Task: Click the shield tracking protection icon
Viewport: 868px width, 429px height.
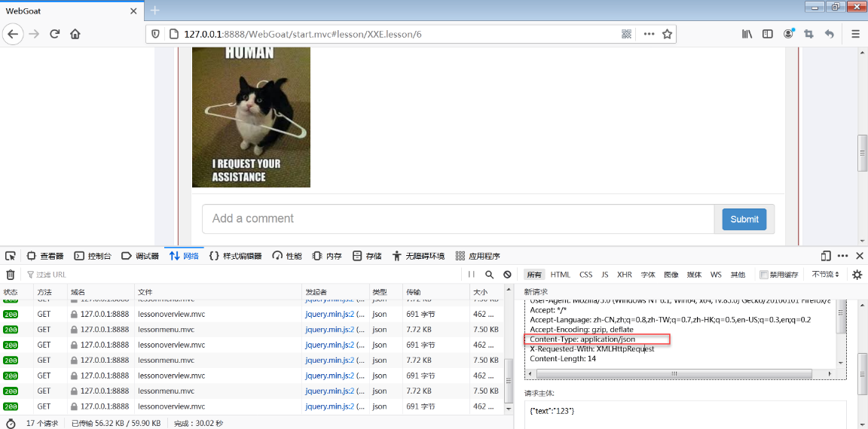Action: 155,34
